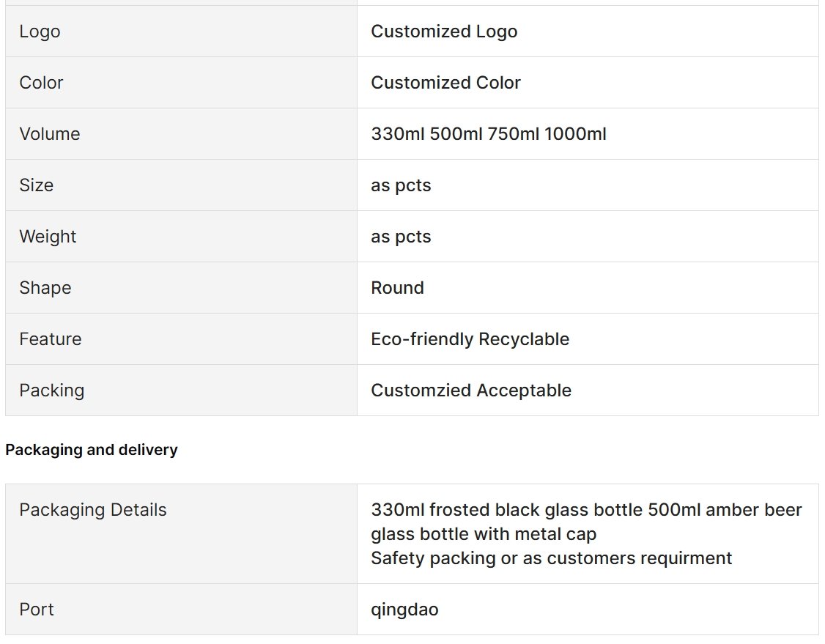The width and height of the screenshot is (825, 644).
Task: Click the Shape row label
Action: (x=45, y=288)
